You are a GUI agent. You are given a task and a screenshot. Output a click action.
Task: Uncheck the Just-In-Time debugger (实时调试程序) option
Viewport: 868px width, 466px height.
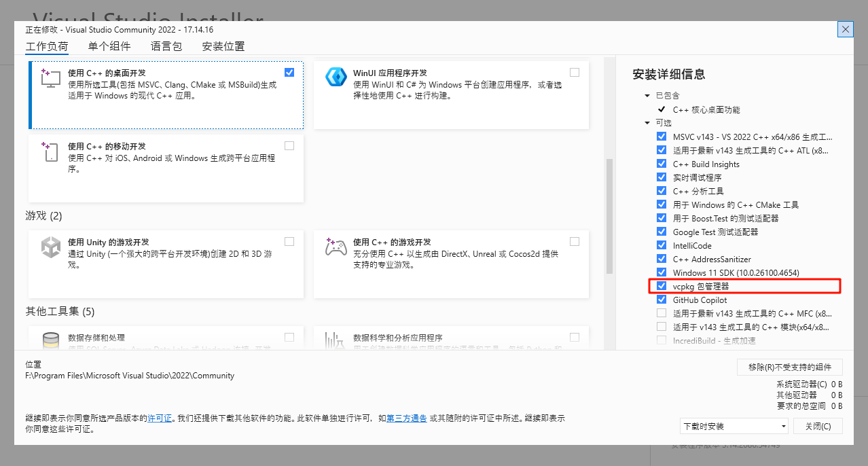[662, 177]
